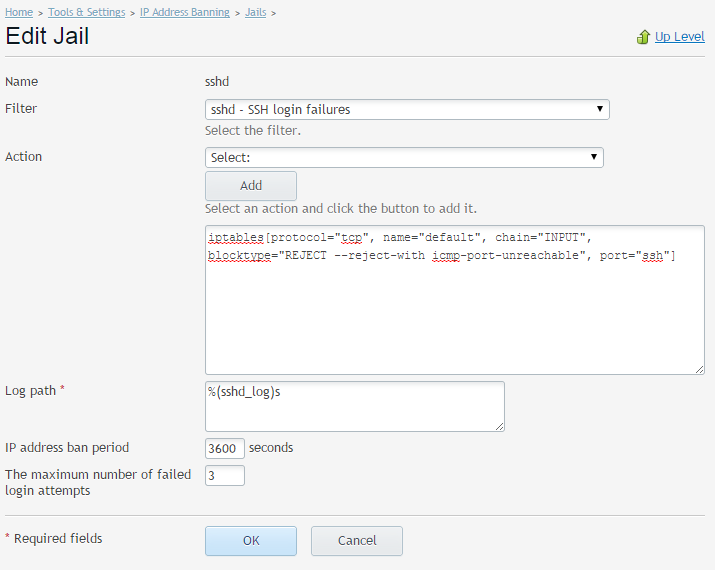Screen dimensions: 715x570
Task: Grab the action text area resize handle
Action: (x=699, y=369)
